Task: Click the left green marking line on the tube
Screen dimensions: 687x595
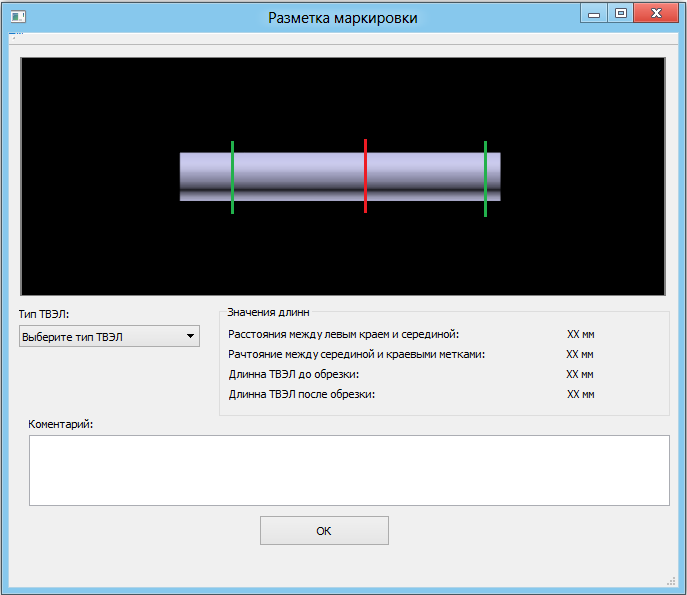Action: pyautogui.click(x=232, y=177)
